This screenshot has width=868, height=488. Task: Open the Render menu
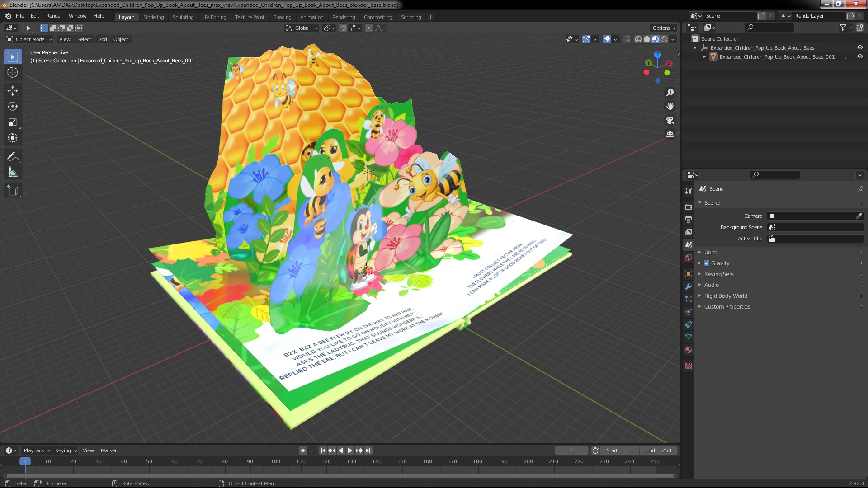coord(54,16)
